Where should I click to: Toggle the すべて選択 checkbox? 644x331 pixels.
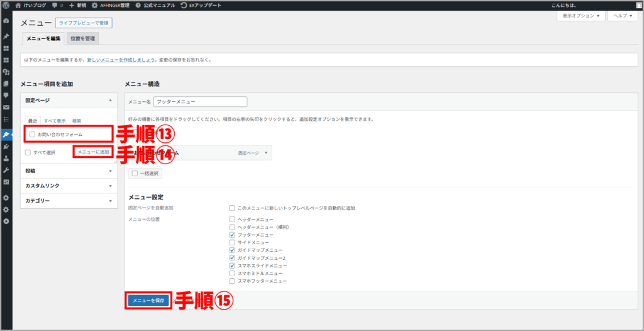(x=28, y=152)
